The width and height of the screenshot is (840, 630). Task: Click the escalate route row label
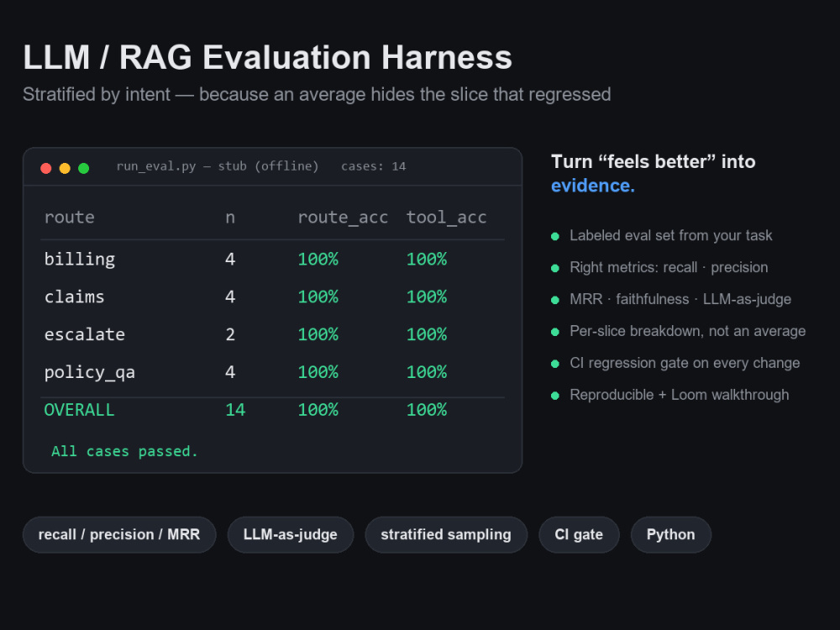click(85, 334)
